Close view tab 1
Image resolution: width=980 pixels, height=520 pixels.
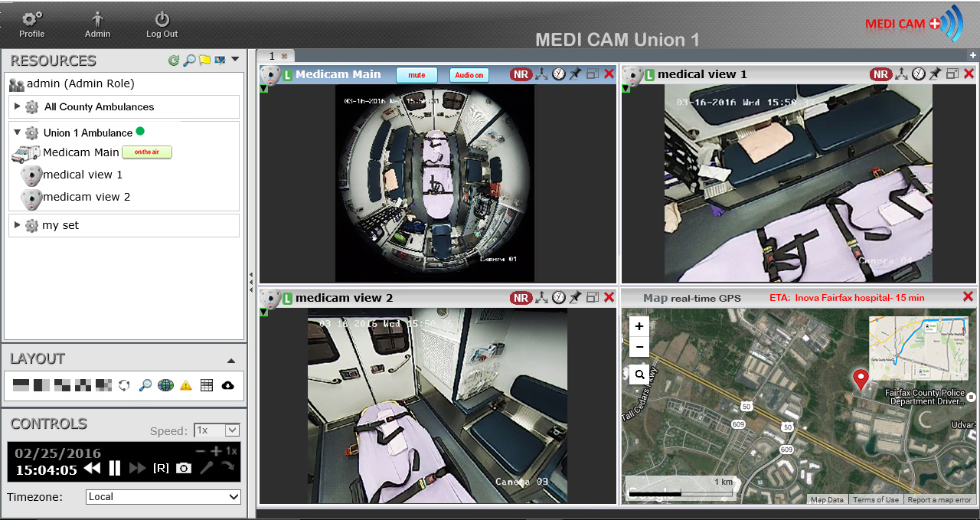click(x=284, y=56)
